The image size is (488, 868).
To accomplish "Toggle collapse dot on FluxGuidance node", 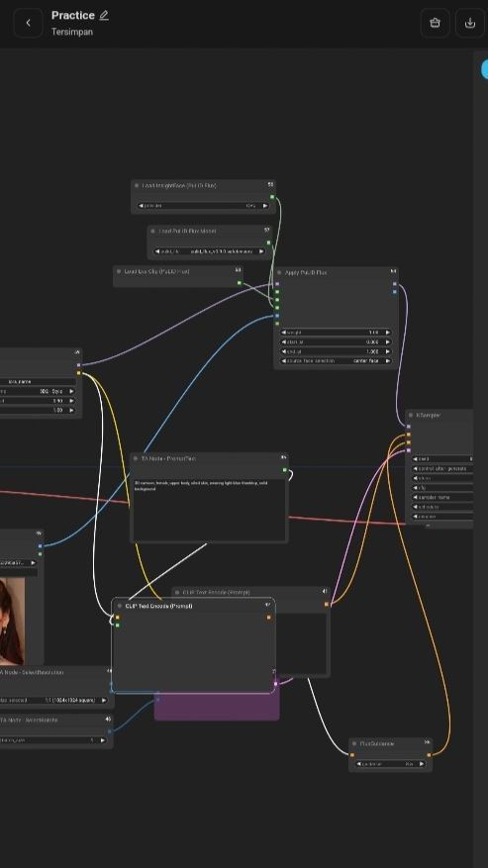I will pyautogui.click(x=354, y=743).
